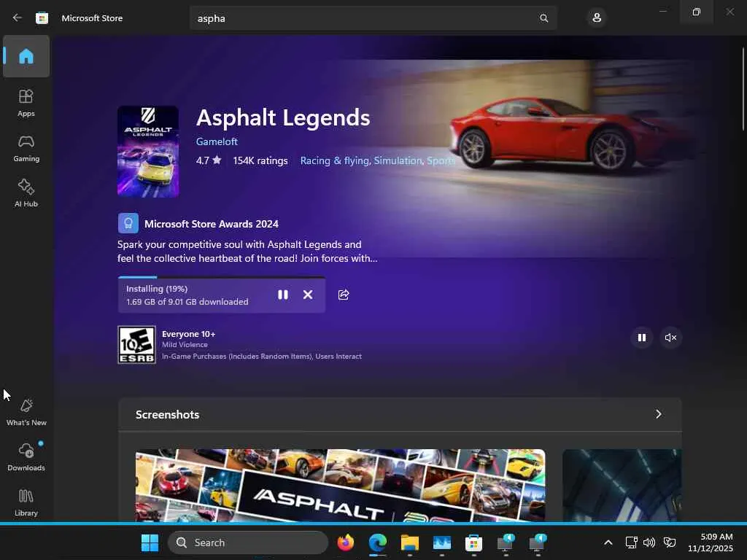Open the Home sidebar tab
Viewport: 747px width, 560px height.
point(26,56)
